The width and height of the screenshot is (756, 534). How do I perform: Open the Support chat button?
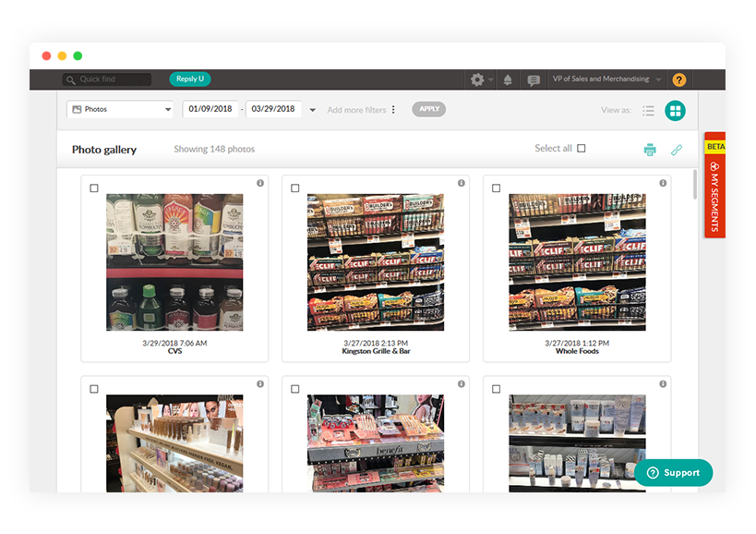pos(673,472)
